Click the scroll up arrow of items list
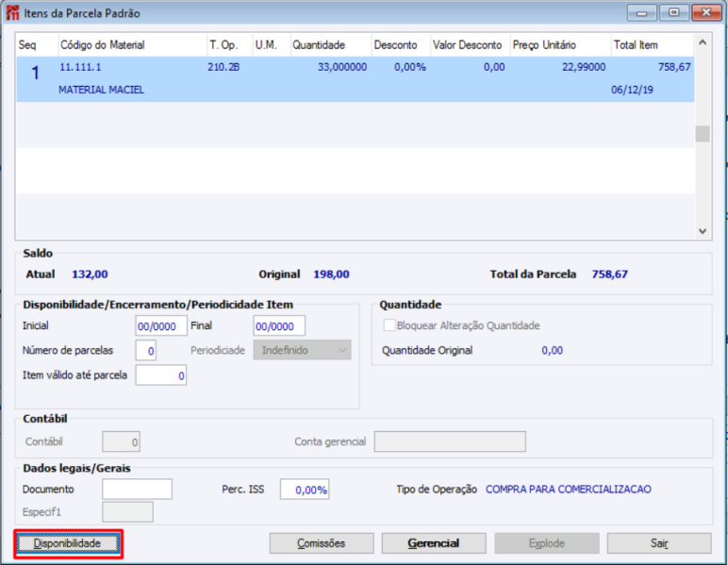Screen dimensions: 728x565 (703, 42)
